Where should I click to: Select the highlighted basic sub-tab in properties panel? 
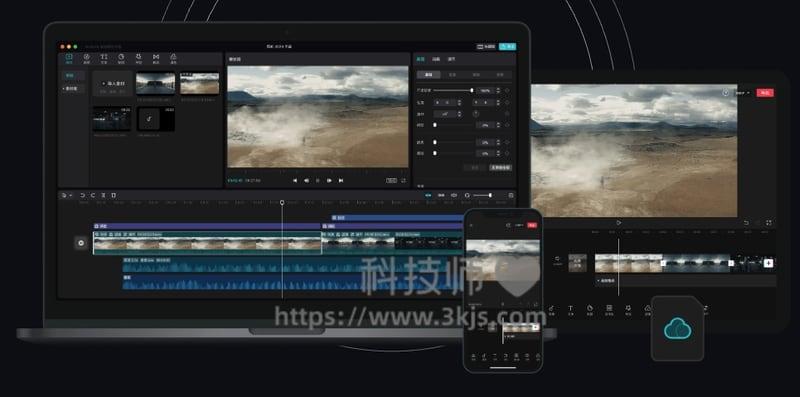pos(429,75)
